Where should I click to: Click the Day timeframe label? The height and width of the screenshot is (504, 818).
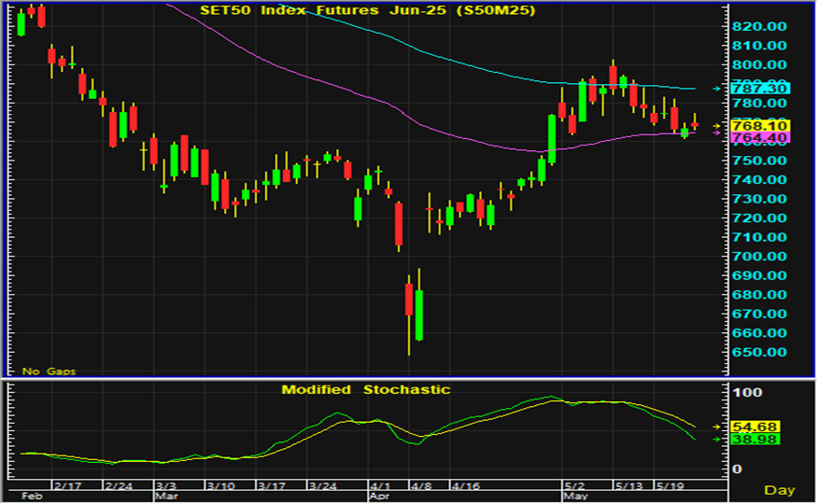[x=779, y=490]
